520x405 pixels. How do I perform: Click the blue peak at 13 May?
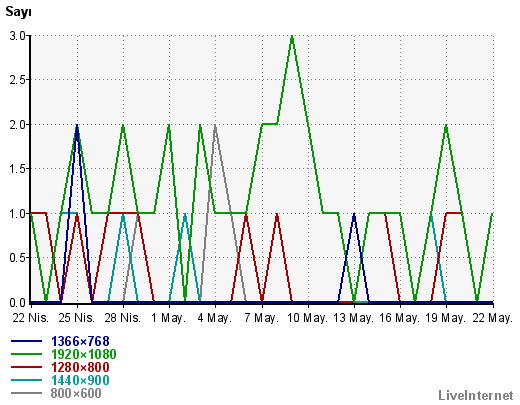tap(354, 216)
